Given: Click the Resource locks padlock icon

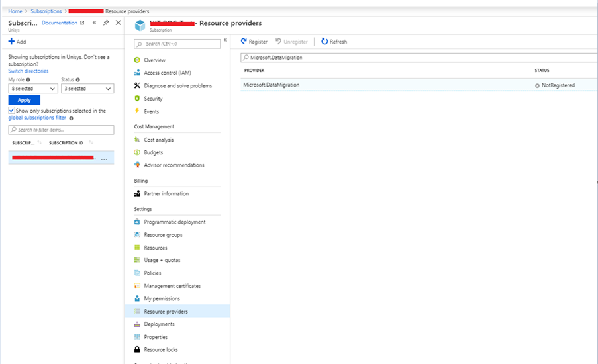Looking at the screenshot, I should point(137,349).
